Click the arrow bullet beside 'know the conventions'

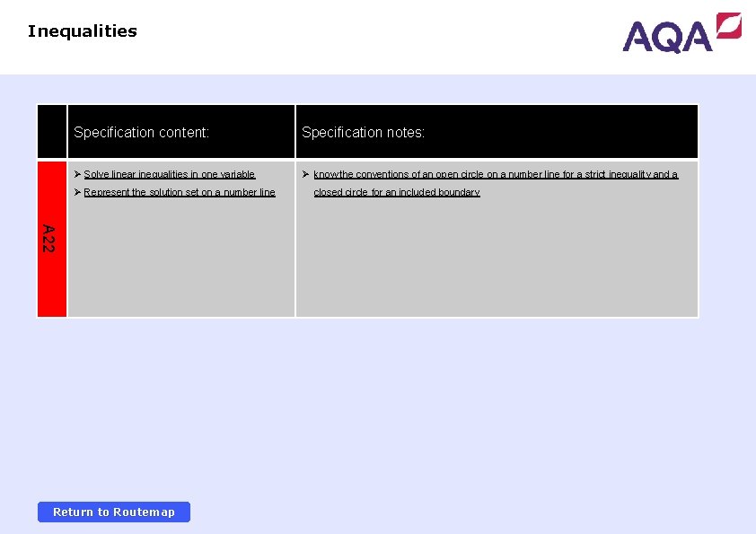(x=305, y=174)
